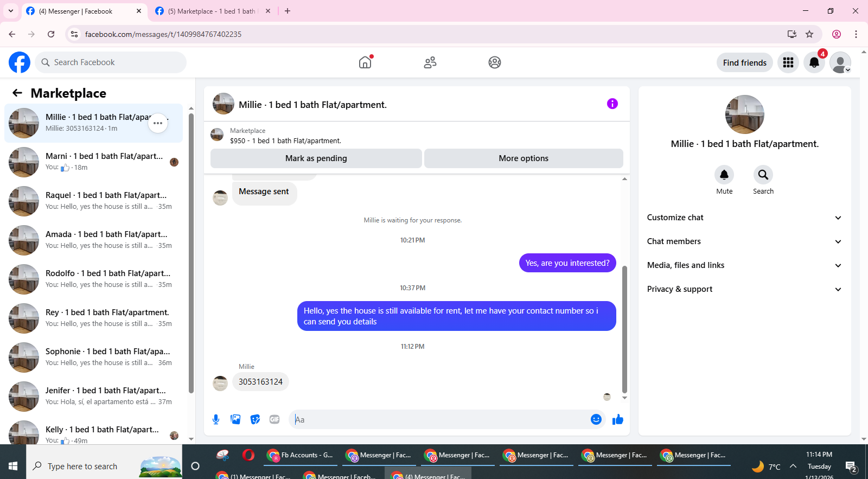View site information icon in address bar
The height and width of the screenshot is (479, 868).
pos(74,34)
